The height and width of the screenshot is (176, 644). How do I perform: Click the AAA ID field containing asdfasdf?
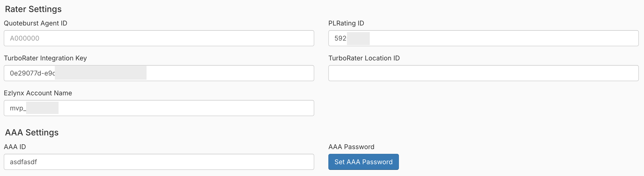(x=159, y=162)
